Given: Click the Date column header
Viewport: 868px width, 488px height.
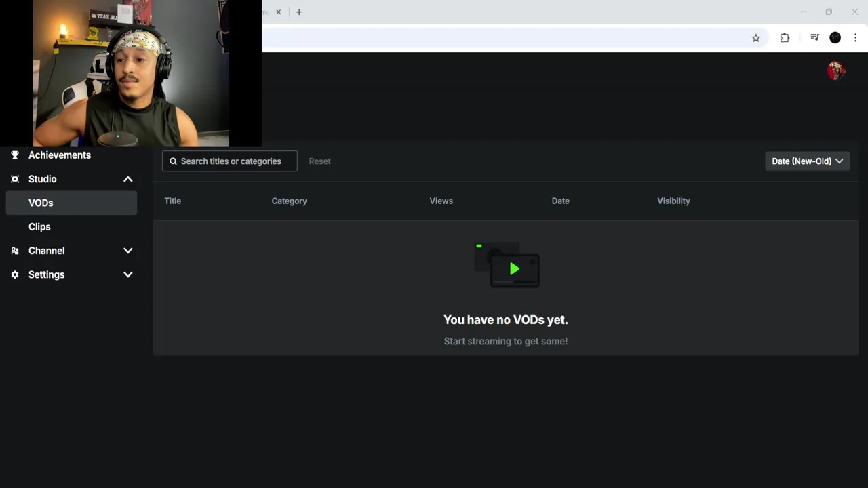Looking at the screenshot, I should click(x=560, y=201).
